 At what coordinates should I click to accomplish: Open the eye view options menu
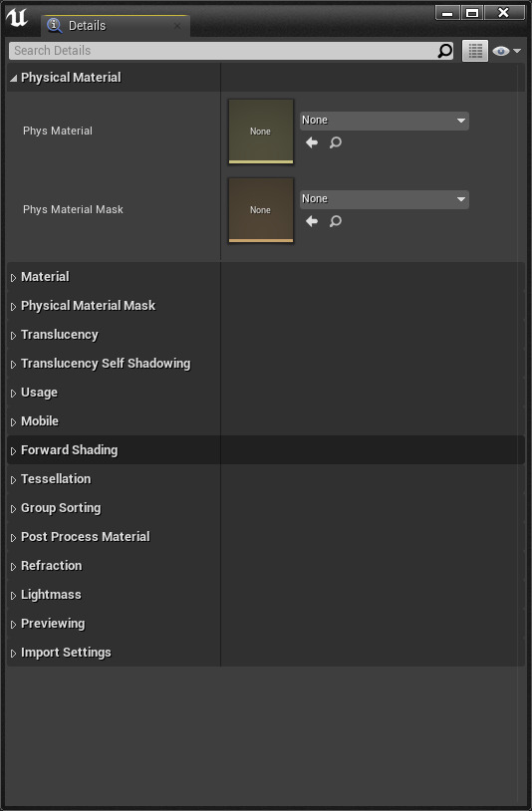point(507,51)
